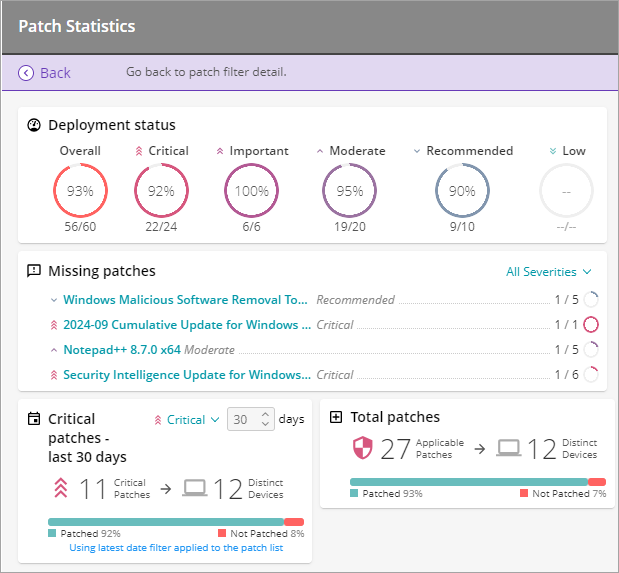Click the Deployment status gauge icon
Viewport: 619px width, 573px height.
(x=34, y=125)
